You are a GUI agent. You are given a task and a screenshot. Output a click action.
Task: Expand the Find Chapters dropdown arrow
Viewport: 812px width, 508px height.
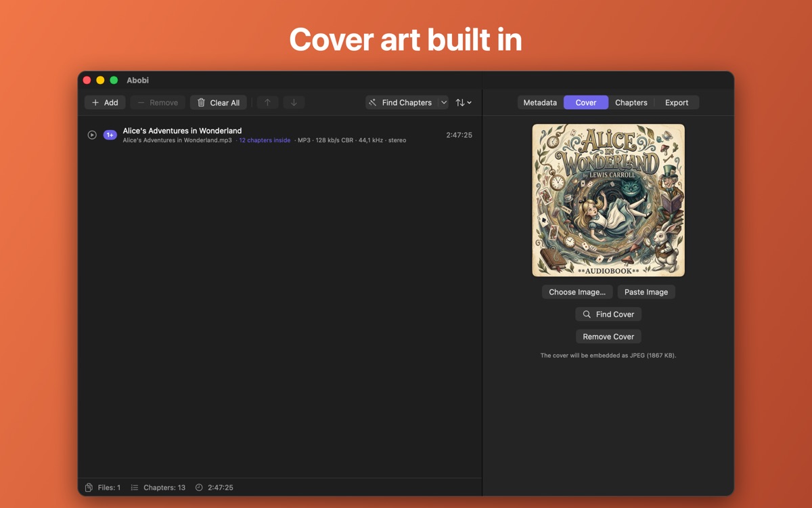[444, 102]
